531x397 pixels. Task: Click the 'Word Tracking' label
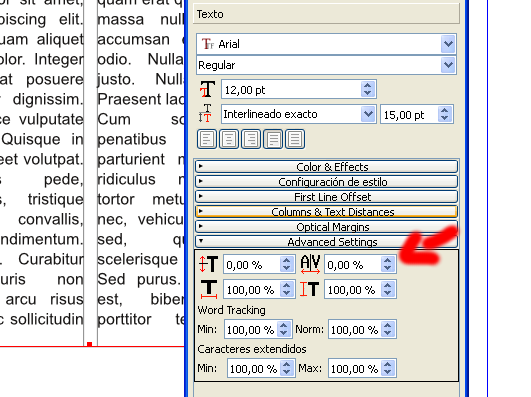click(x=231, y=310)
